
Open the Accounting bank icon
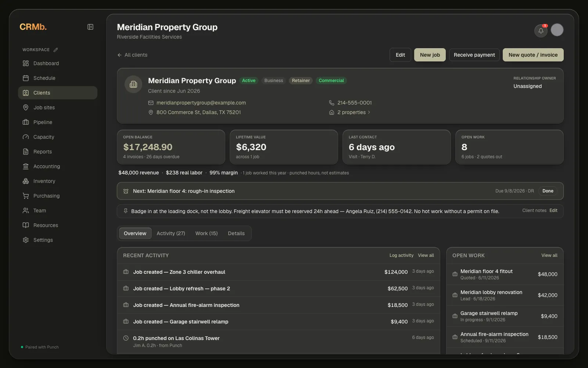pos(26,166)
